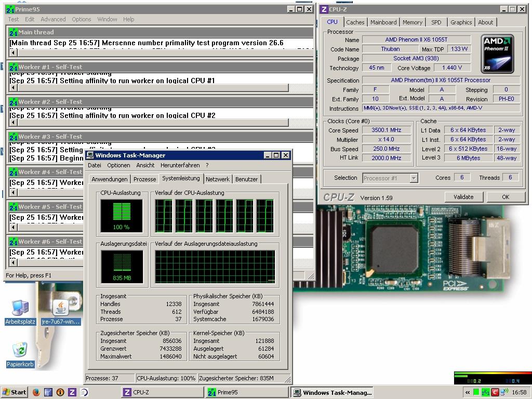The image size is (532, 399).
Task: Switch to the Netzwerk tab in Task-Manager
Action: pos(218,179)
